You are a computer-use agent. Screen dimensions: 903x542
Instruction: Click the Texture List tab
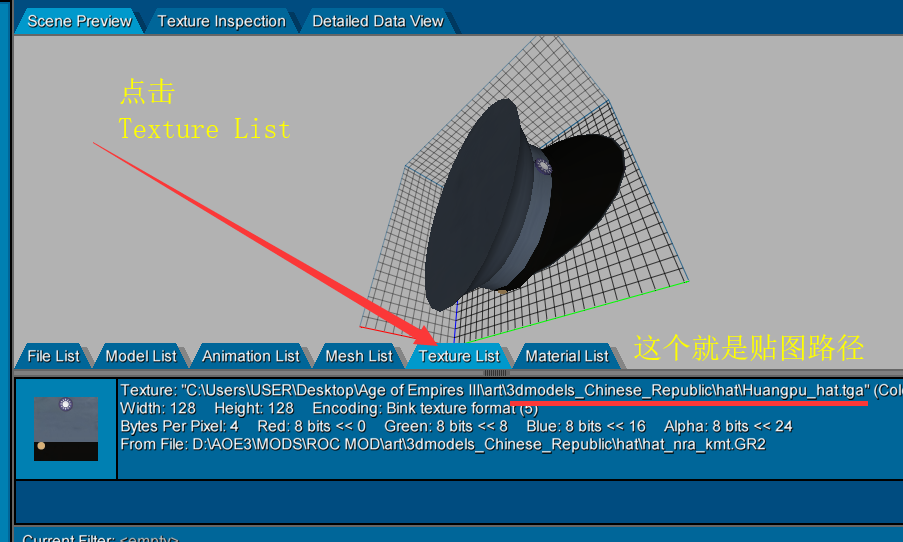tap(459, 356)
